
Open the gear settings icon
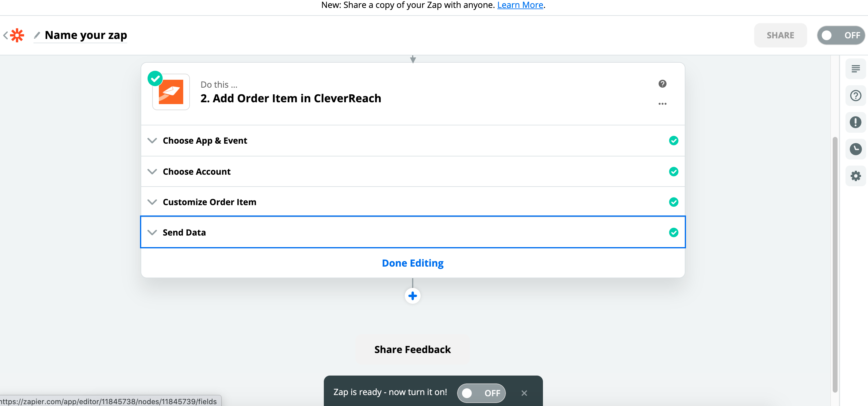(855, 176)
